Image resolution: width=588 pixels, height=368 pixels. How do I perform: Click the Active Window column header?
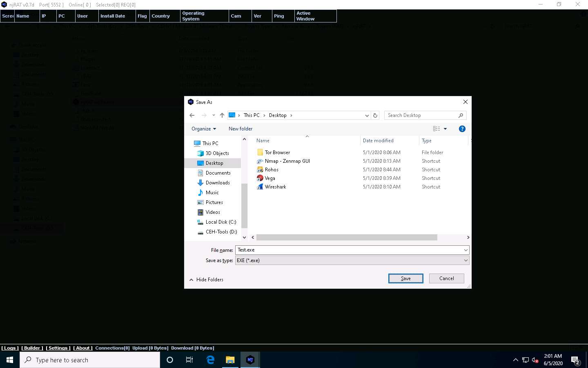[x=315, y=16]
